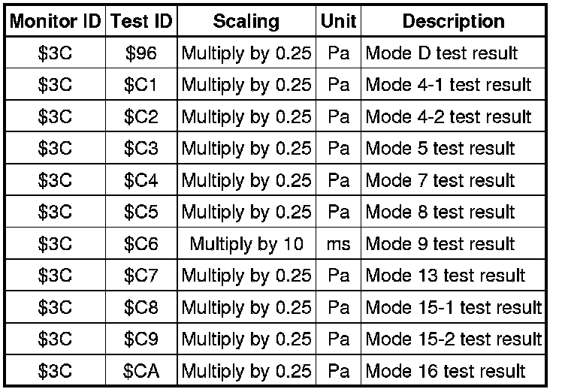Click the $C6 test ID cell

pos(141,244)
